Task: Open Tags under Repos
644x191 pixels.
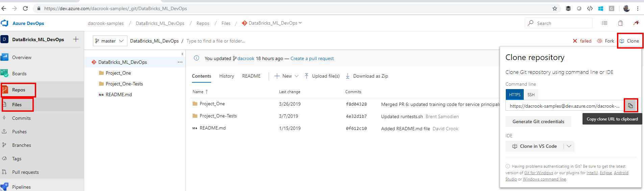Action: tap(17, 159)
